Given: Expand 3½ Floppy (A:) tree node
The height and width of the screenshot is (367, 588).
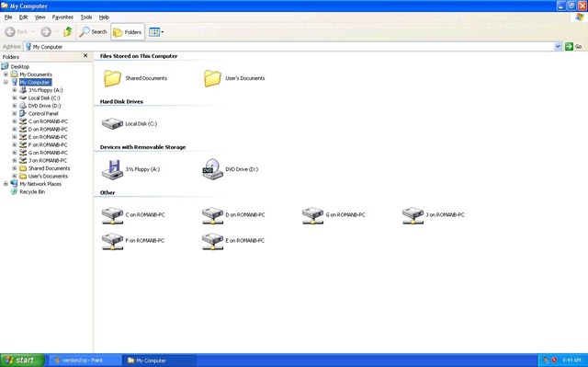Looking at the screenshot, I should click(15, 90).
